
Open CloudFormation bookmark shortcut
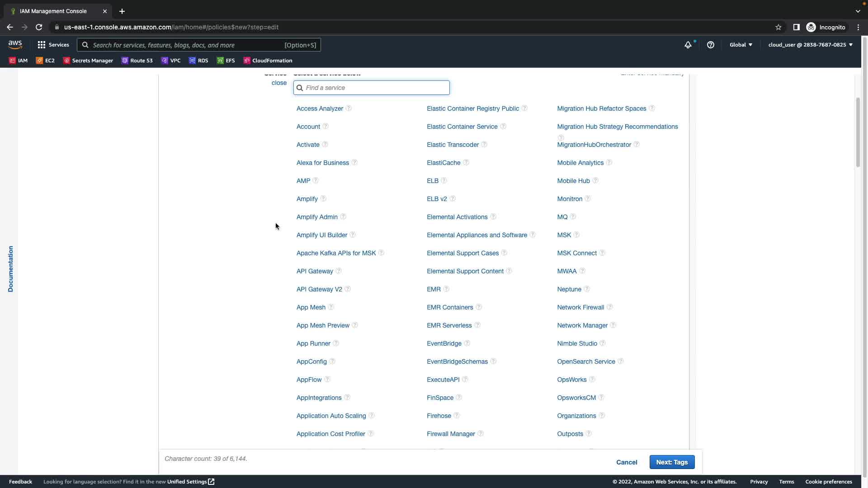tap(268, 61)
